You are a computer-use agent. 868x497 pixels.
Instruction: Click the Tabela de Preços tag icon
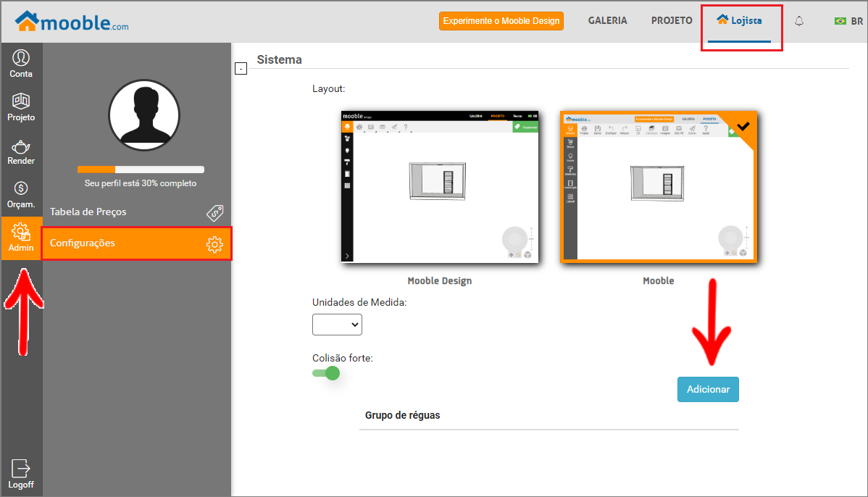click(214, 212)
